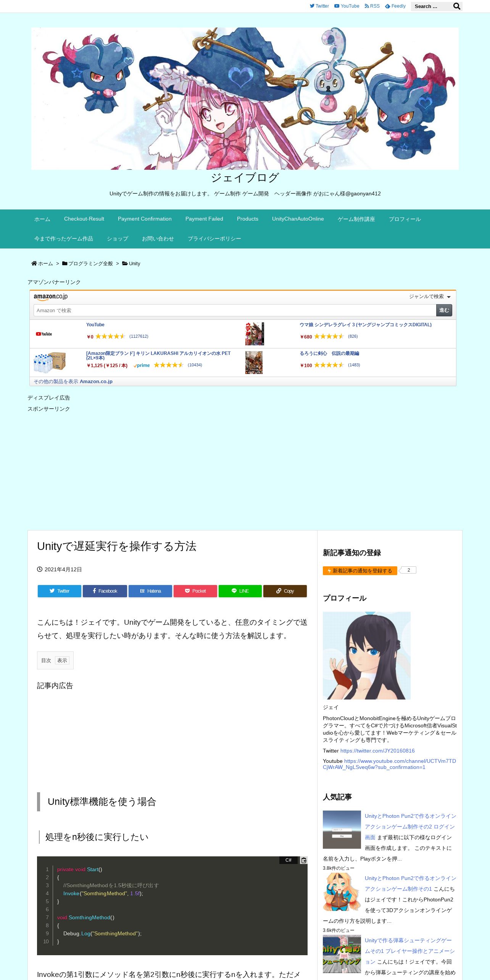Open Photon Pun2 その2 ログイン画面 article

[x=410, y=827]
